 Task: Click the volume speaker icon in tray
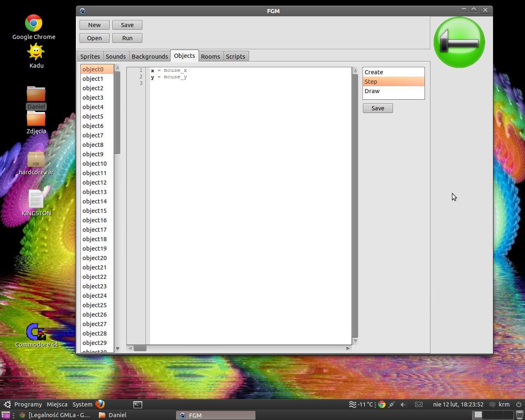pos(403,405)
